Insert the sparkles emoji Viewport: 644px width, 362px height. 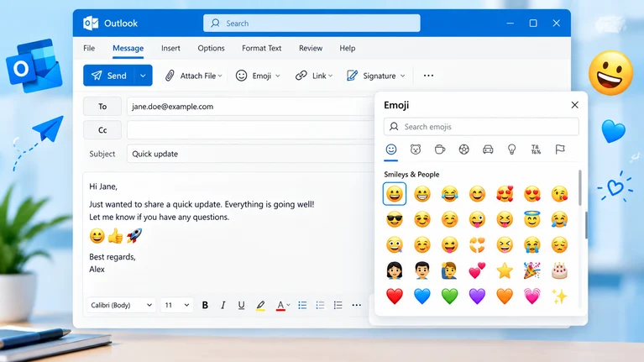[559, 296]
